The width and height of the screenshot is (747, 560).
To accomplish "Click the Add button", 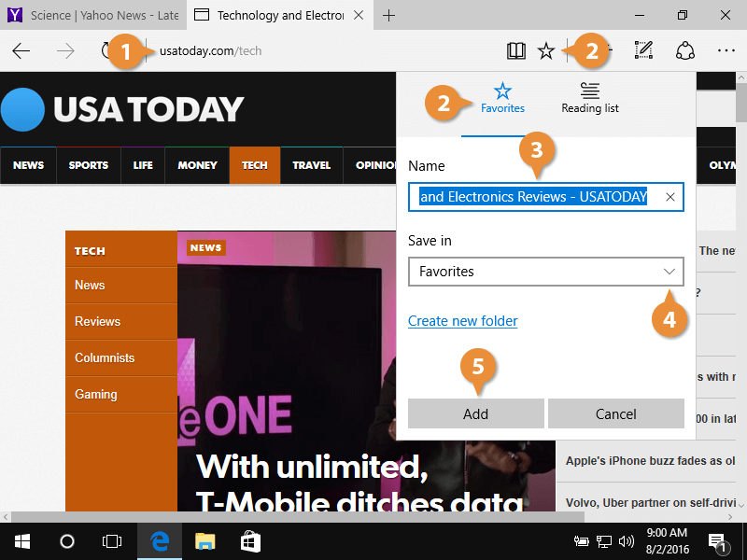I will click(x=475, y=413).
